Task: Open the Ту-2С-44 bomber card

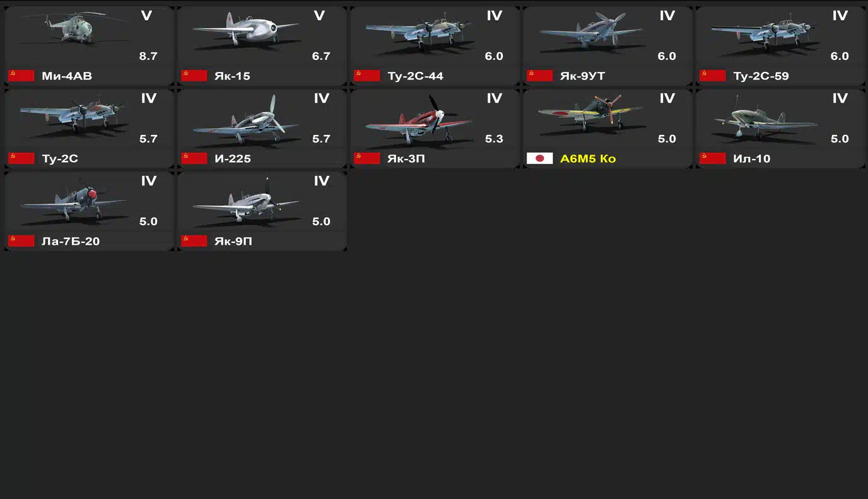Action: (435, 46)
